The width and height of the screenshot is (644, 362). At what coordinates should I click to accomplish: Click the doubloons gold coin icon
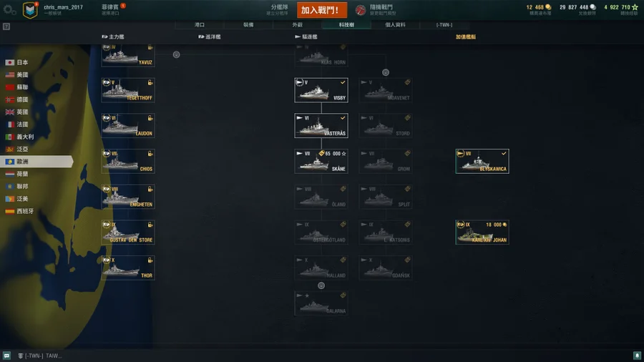(x=548, y=7)
